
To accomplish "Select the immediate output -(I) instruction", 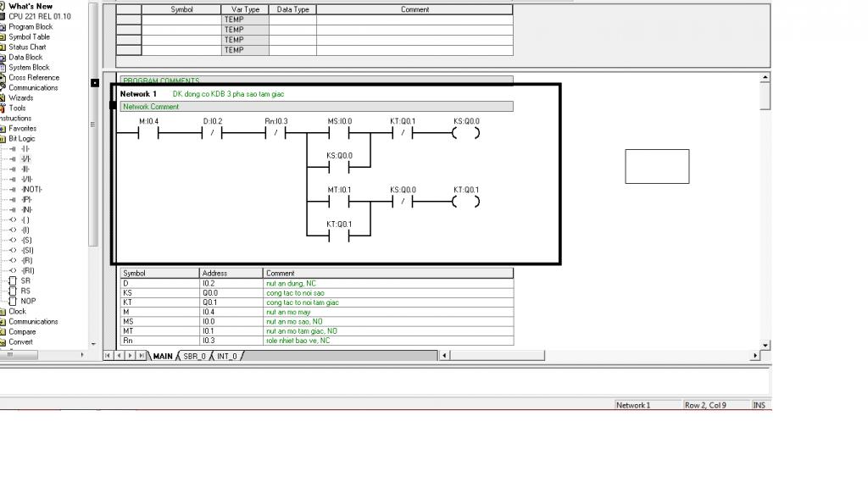I will [25, 230].
